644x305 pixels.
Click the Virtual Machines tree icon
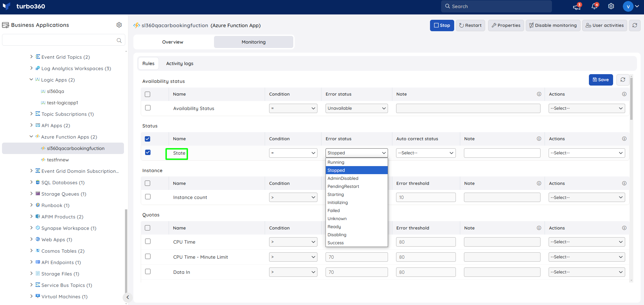(x=38, y=296)
